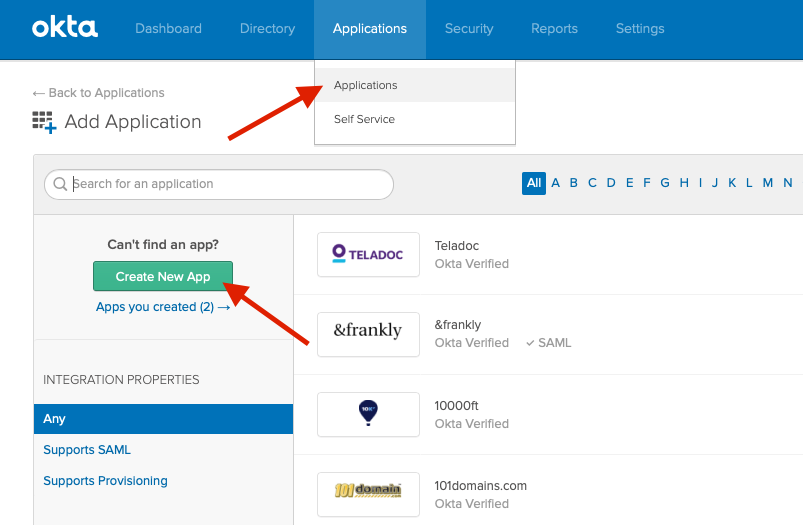This screenshot has height=525, width=803.
Task: Click the INTEGRATION PROPERTIES heading
Action: tap(121, 380)
